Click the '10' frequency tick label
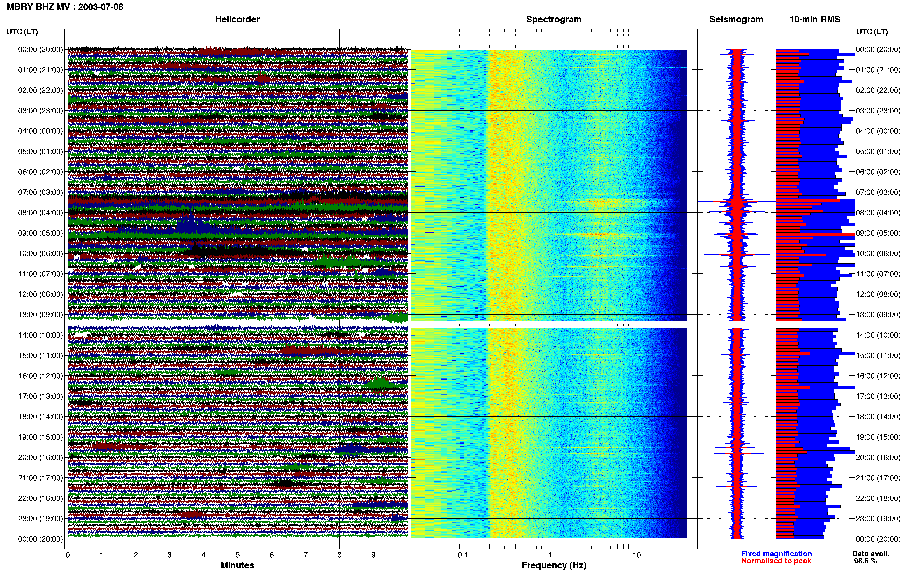Screen dimensions: 924x578 [637, 555]
